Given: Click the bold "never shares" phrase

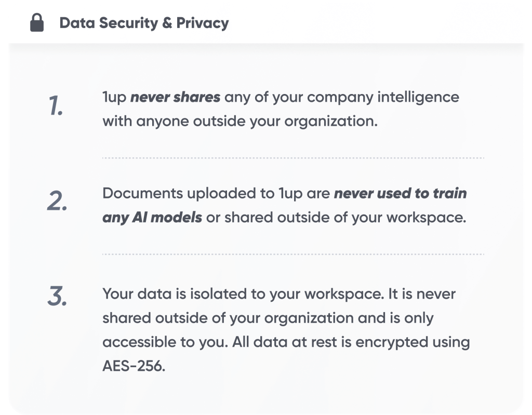Looking at the screenshot, I should point(175,97).
